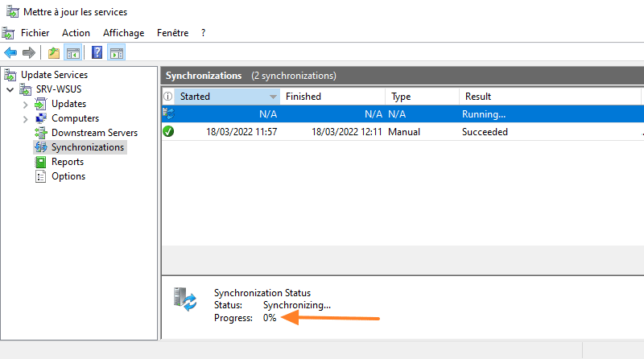
Task: Click the Up one level folder icon
Action: pos(54,53)
